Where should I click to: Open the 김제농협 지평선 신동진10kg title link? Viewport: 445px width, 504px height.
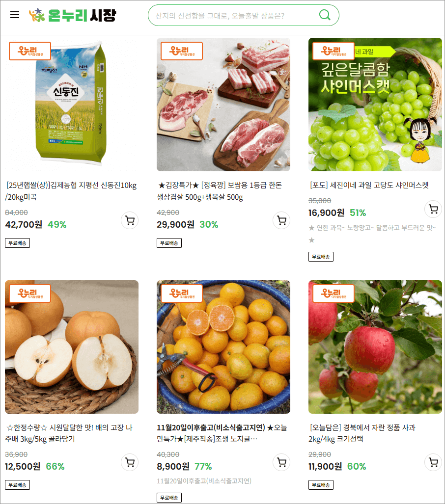click(x=71, y=191)
